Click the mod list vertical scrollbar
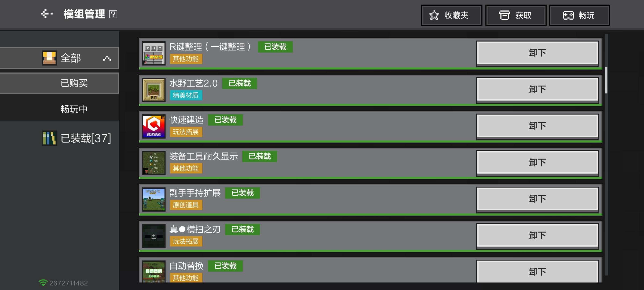This screenshot has height=290, width=644. coord(606,80)
